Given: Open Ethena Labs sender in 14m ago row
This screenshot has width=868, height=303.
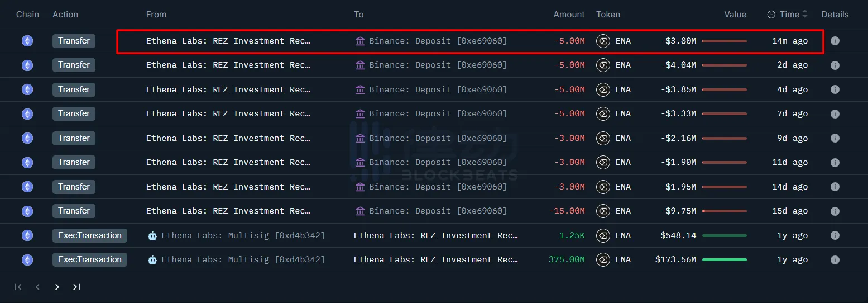Looking at the screenshot, I should [228, 41].
